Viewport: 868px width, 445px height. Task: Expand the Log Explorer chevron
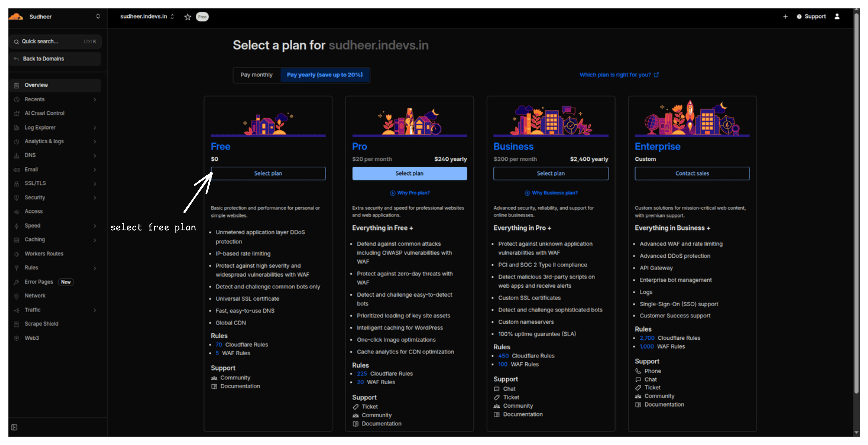[x=95, y=128]
